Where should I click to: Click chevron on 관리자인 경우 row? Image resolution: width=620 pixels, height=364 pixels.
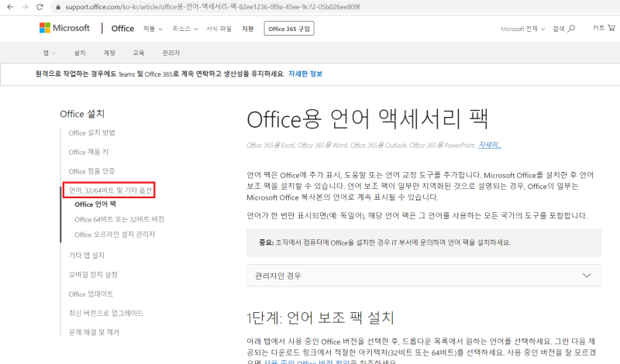(587, 276)
